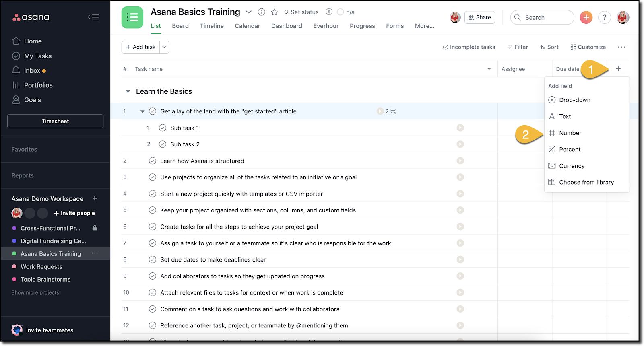
Task: Click the Search field
Action: click(x=542, y=17)
